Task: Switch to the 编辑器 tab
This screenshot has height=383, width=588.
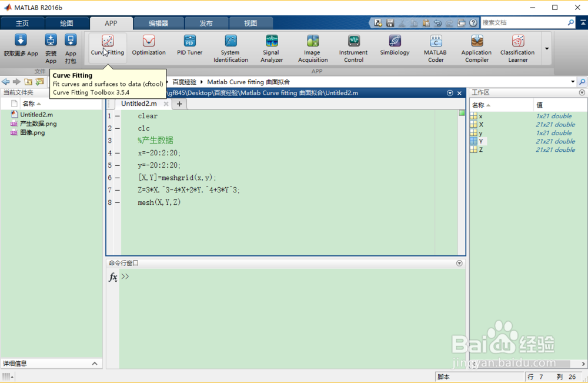Action: click(159, 24)
